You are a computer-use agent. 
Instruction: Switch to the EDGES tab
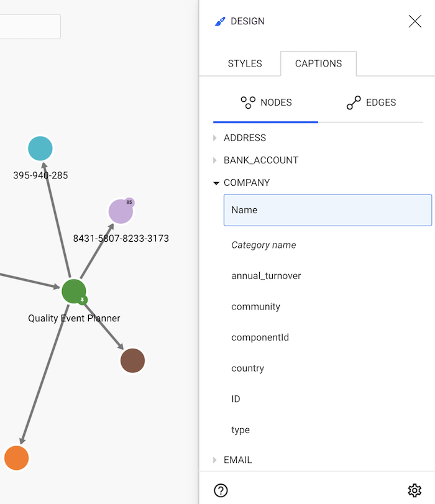371,103
